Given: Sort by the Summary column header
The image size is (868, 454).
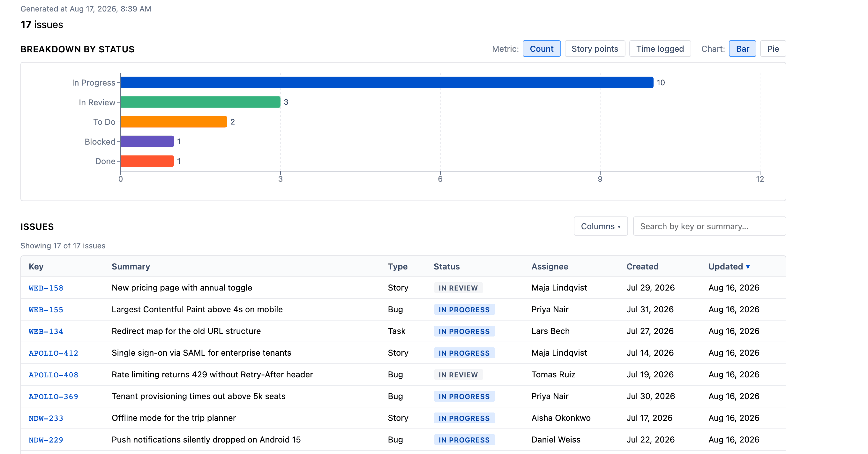Looking at the screenshot, I should [131, 267].
